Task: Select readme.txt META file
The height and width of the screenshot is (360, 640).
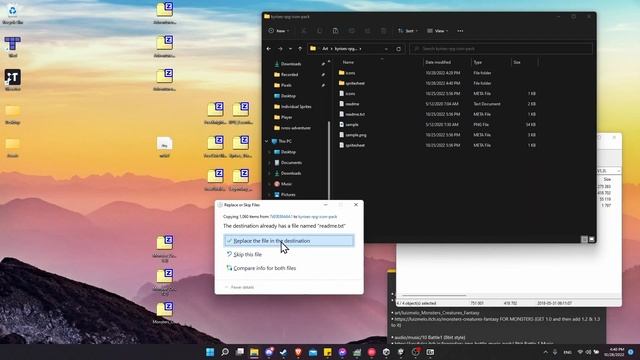Action: pos(437,114)
